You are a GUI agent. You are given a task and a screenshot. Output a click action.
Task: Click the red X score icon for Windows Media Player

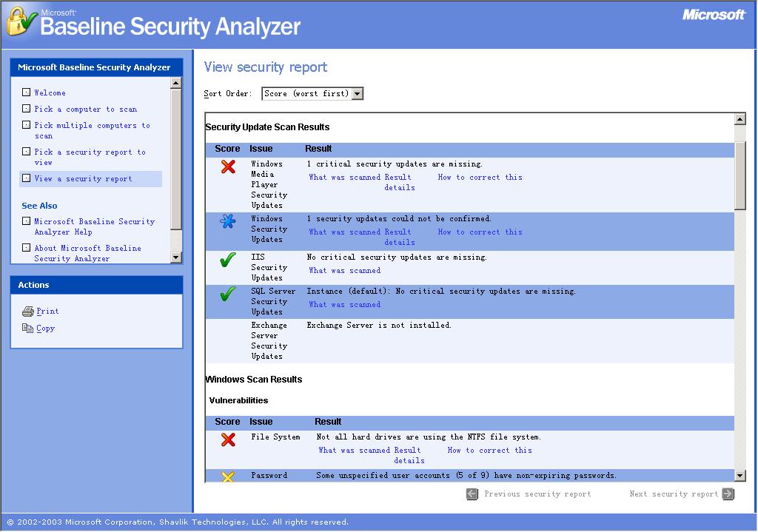click(x=228, y=166)
